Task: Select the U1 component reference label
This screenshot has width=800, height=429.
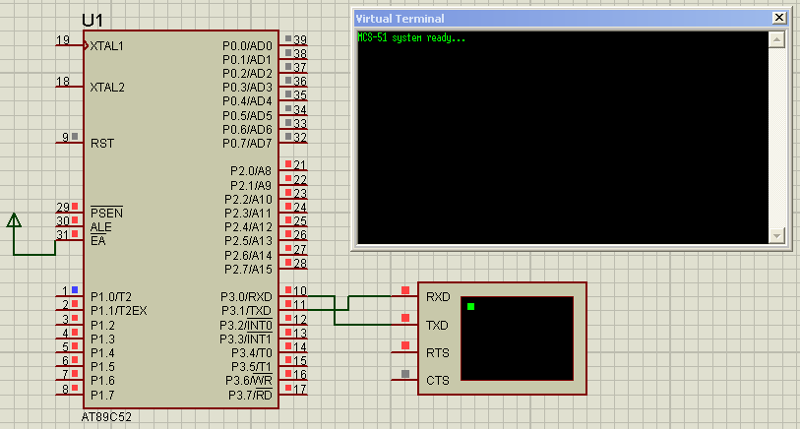Action: tap(93, 21)
